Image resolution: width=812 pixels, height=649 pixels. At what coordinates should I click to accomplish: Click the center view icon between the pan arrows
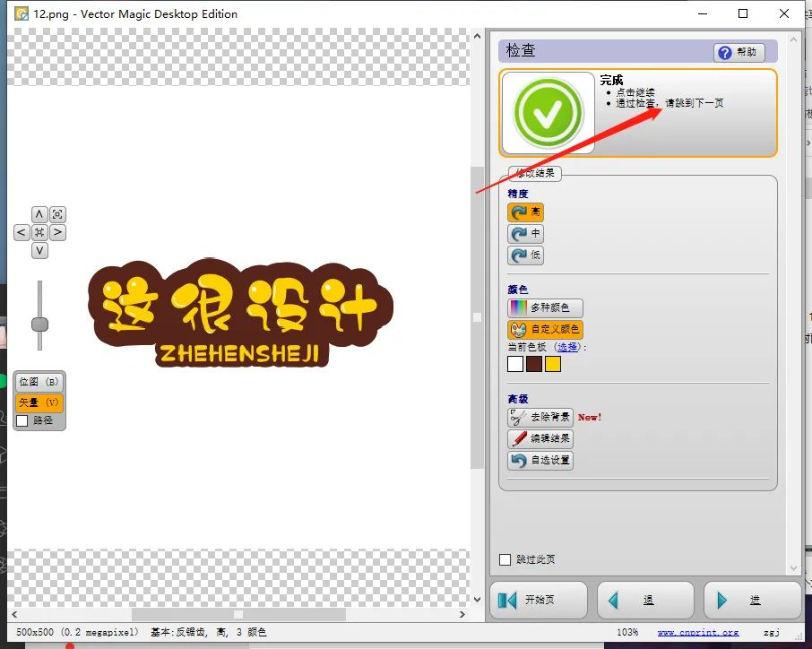39,233
